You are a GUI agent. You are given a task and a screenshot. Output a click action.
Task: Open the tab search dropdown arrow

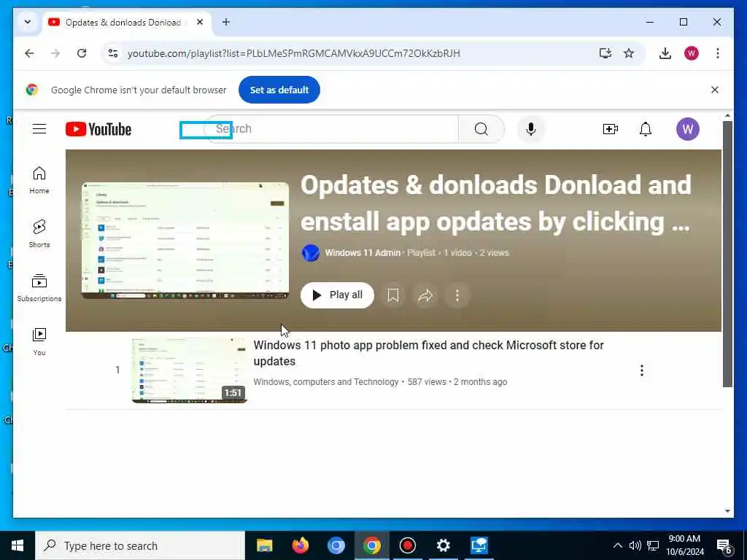click(x=28, y=22)
